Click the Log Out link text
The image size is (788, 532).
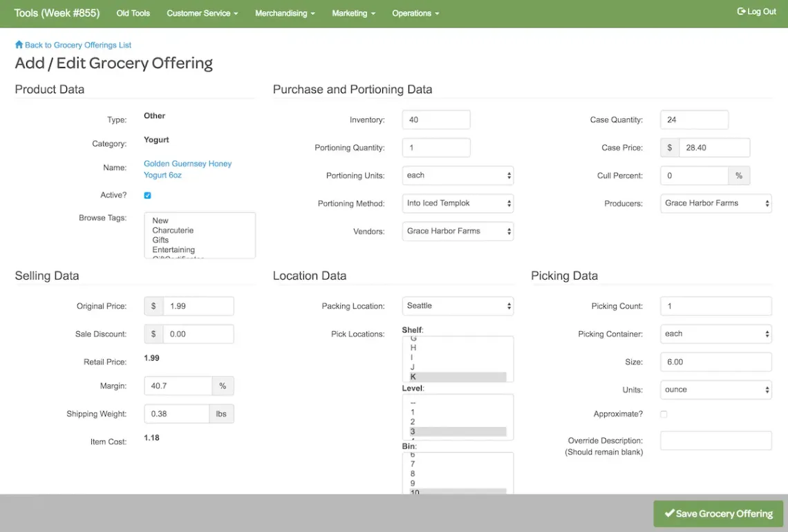point(761,12)
